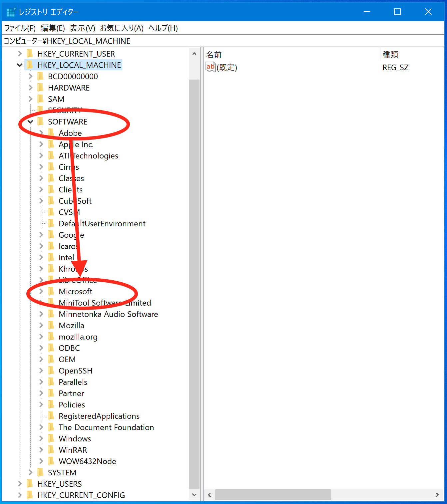Click the Policies folder icon

click(x=51, y=404)
